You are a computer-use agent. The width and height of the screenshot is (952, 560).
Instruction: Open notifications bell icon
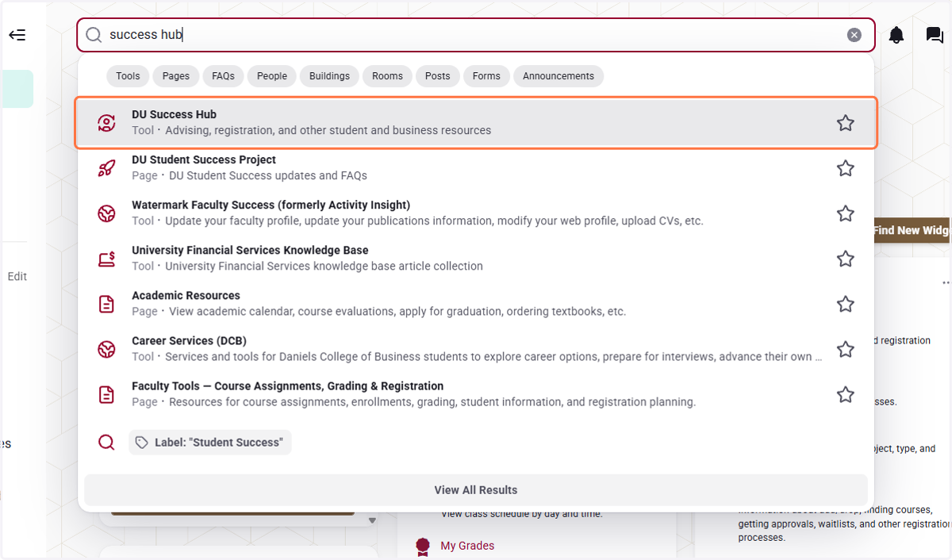point(896,35)
